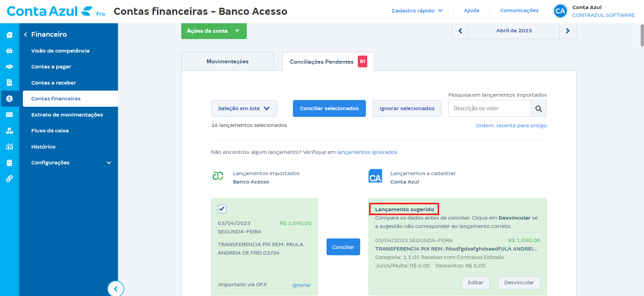Click the 81 pending count badge

(363, 61)
